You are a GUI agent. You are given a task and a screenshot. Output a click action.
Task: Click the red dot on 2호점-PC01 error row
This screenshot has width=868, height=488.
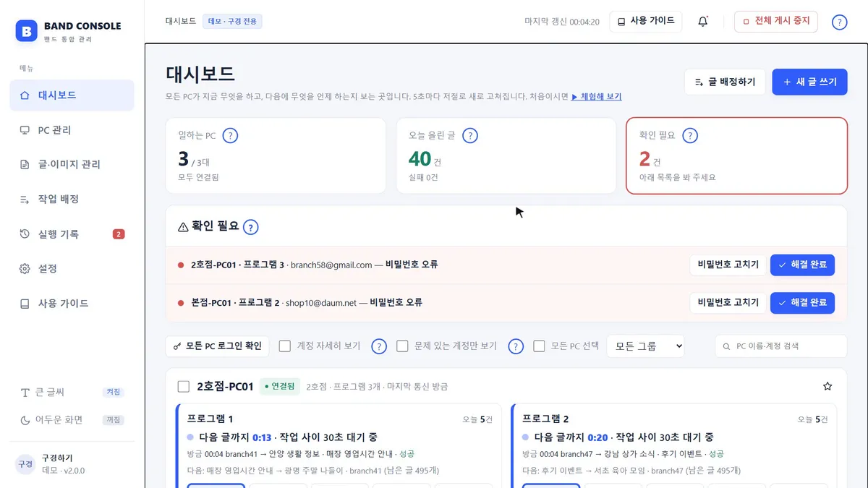point(181,265)
